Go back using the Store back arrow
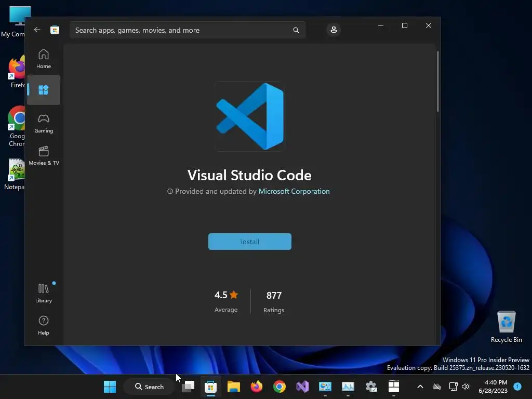The height and width of the screenshot is (399, 532). [x=37, y=30]
